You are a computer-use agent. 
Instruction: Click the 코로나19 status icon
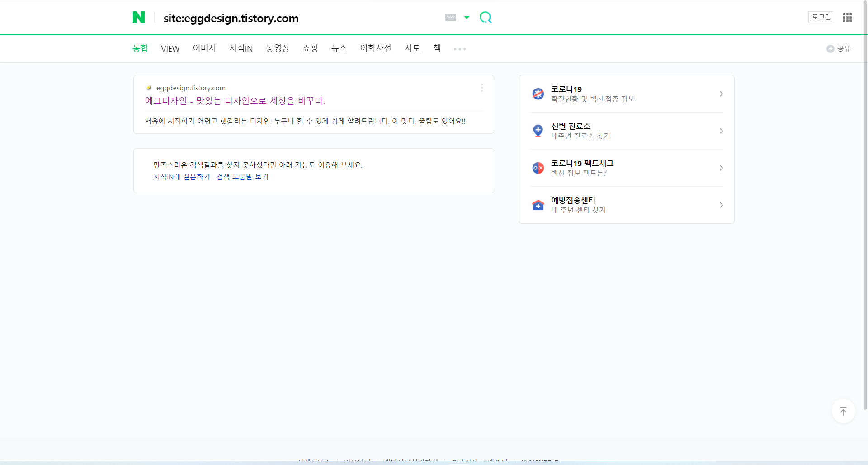[538, 94]
